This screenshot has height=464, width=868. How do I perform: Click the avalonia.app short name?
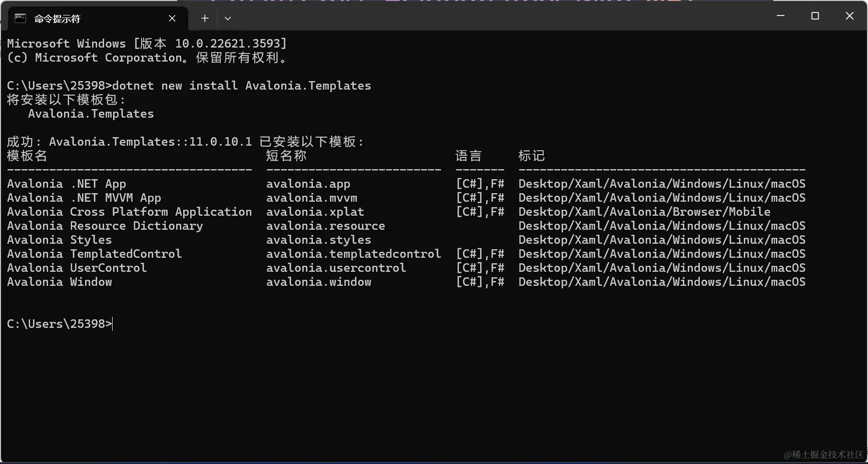pos(308,184)
